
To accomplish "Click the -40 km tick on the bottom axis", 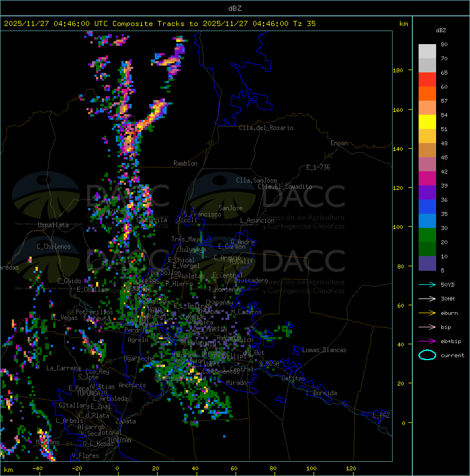I will coord(37,469).
